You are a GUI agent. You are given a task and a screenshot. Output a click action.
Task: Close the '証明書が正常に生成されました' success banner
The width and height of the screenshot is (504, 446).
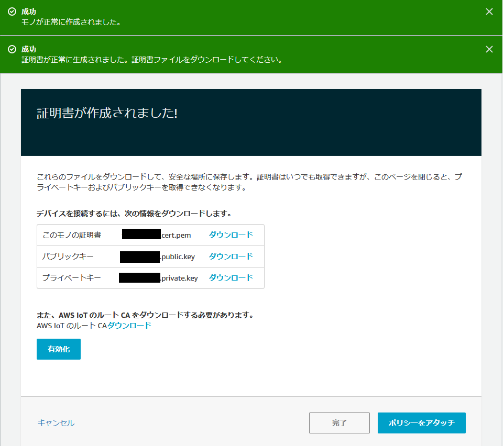[489, 49]
